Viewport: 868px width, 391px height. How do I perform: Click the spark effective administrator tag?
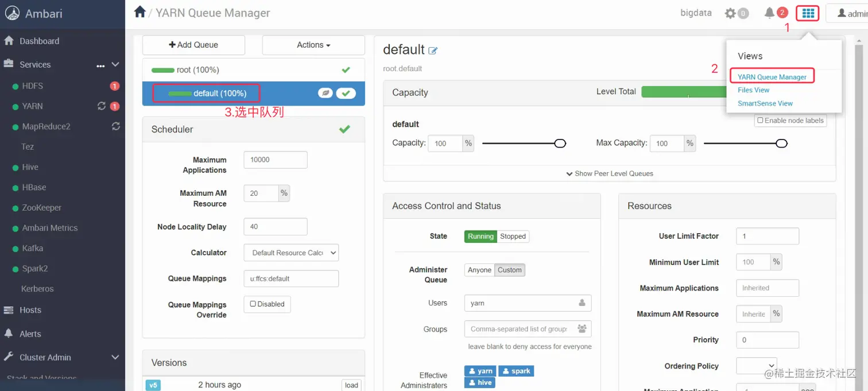[516, 371]
